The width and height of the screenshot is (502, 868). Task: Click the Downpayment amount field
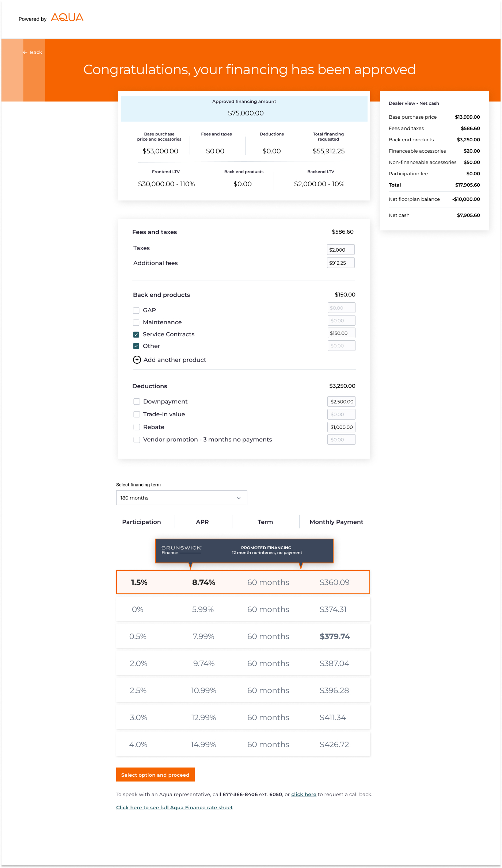coord(342,402)
